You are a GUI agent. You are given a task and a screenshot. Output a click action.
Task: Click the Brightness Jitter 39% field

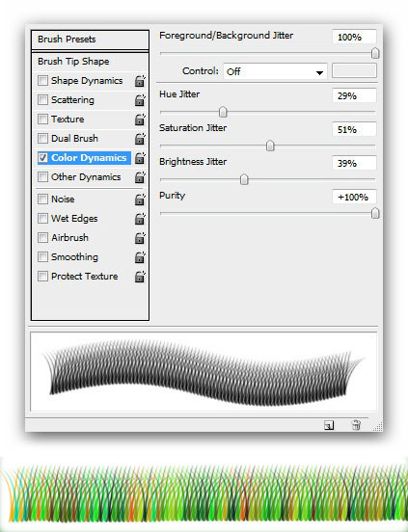tap(354, 163)
